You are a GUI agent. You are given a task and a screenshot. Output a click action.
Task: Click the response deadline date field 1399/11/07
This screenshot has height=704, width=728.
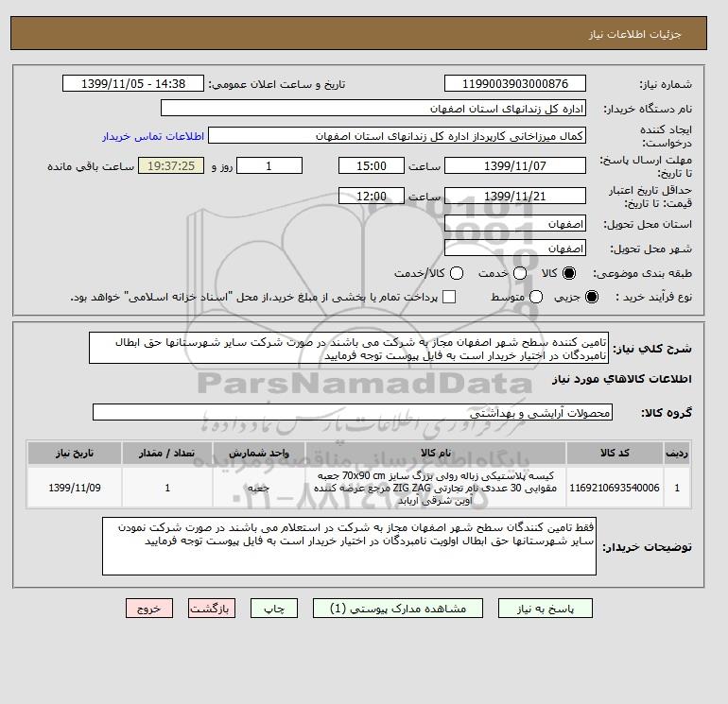click(515, 165)
